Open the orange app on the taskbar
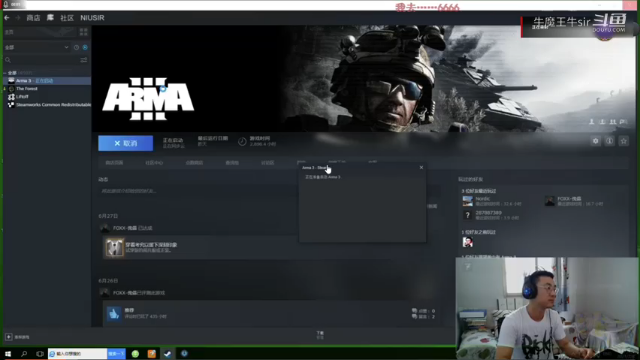Viewport: 640px width, 360px height. point(151,354)
